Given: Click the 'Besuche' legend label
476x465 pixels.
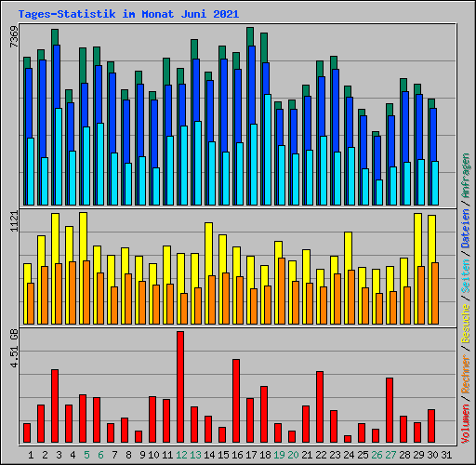Looking at the screenshot, I should [466, 323].
